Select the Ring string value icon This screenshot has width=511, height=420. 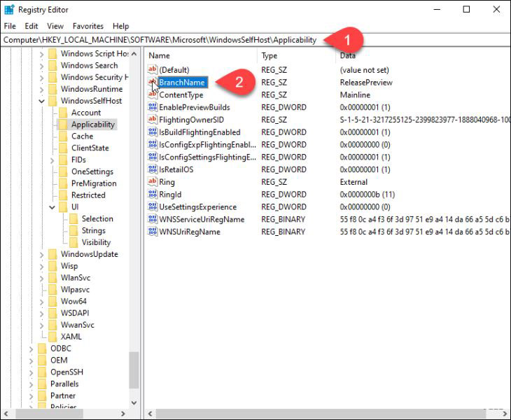(153, 182)
